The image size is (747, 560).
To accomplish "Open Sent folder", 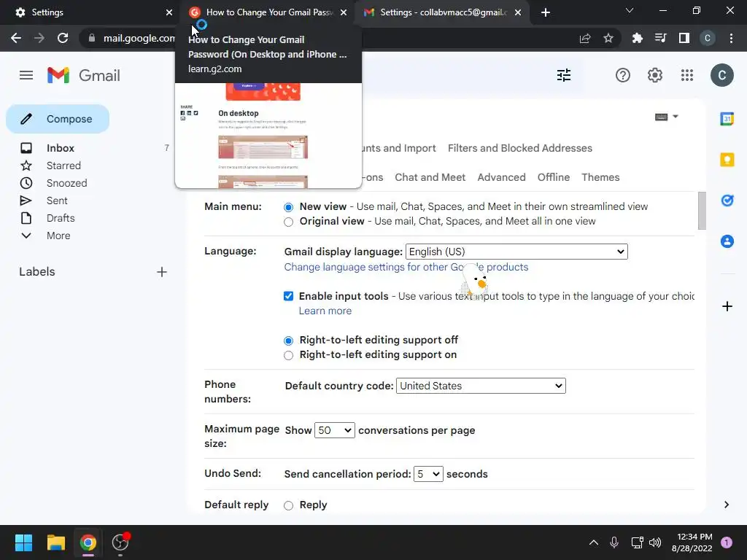I will (57, 201).
